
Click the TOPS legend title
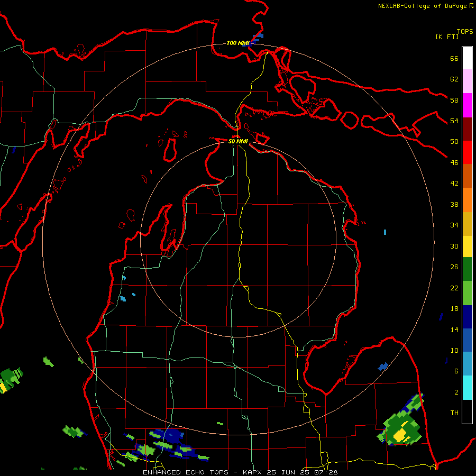(x=465, y=32)
